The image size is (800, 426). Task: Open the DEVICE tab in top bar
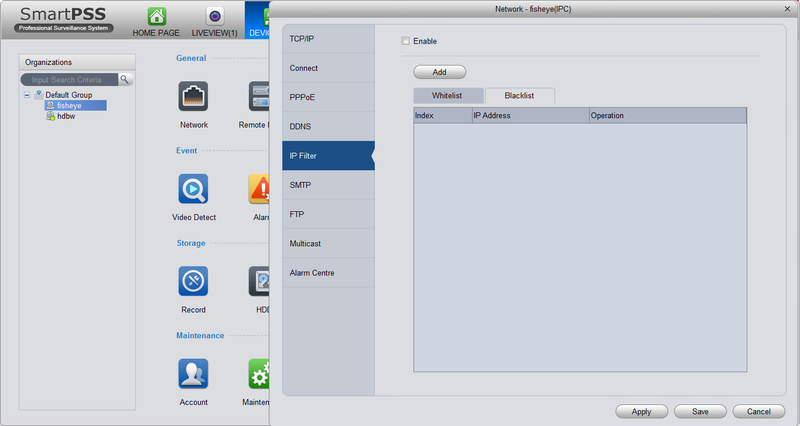pyautogui.click(x=258, y=20)
